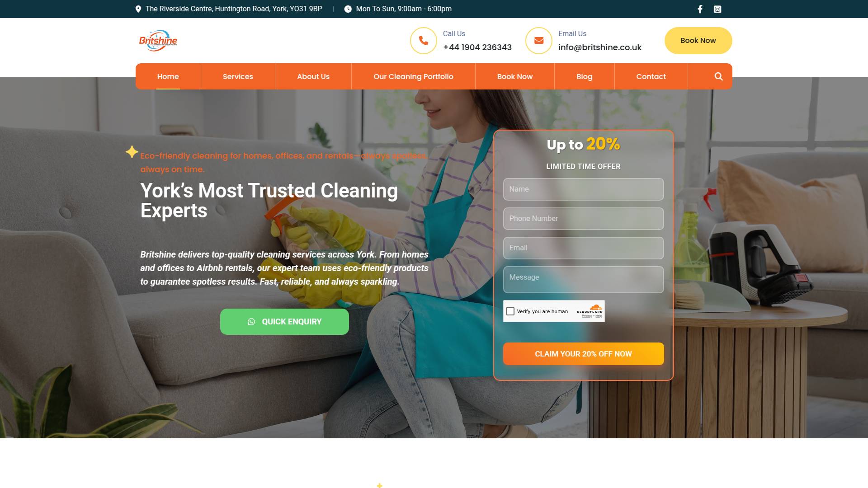The width and height of the screenshot is (868, 488).
Task: Select Blog in the navigation bar
Action: point(584,76)
